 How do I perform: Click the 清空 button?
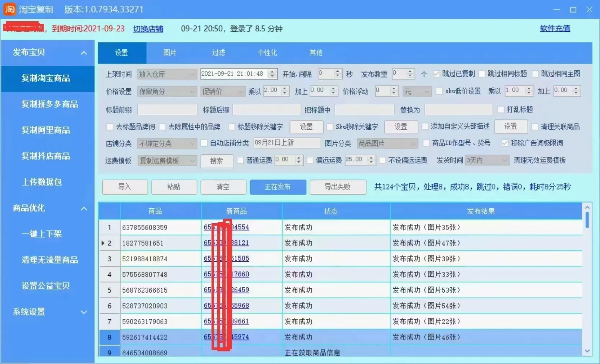click(223, 187)
